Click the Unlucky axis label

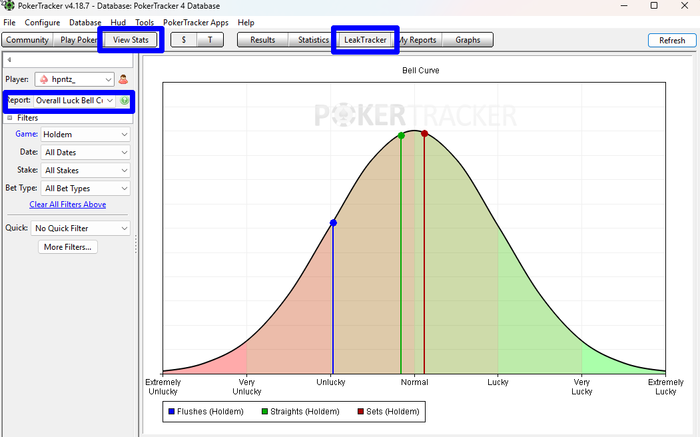(331, 382)
